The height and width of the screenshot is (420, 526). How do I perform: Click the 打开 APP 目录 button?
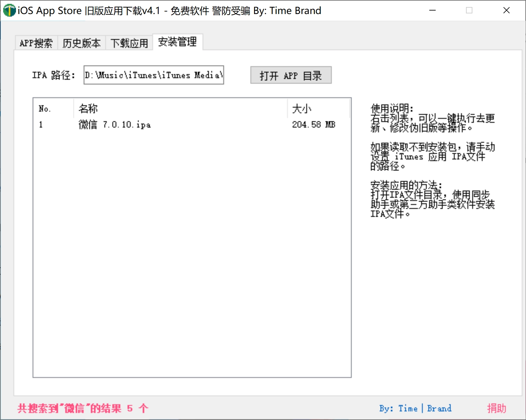coord(291,75)
